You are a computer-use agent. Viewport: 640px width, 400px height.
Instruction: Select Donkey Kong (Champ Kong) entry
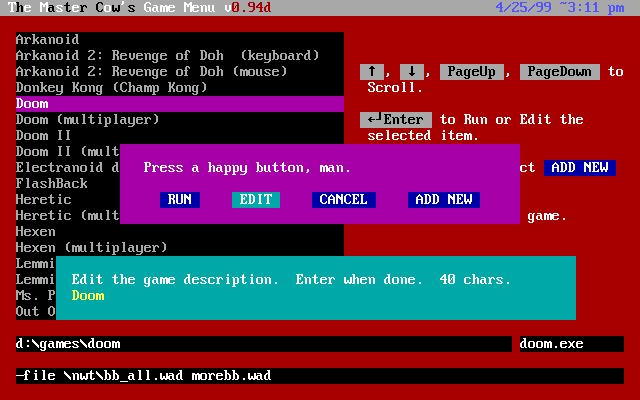click(x=180, y=88)
